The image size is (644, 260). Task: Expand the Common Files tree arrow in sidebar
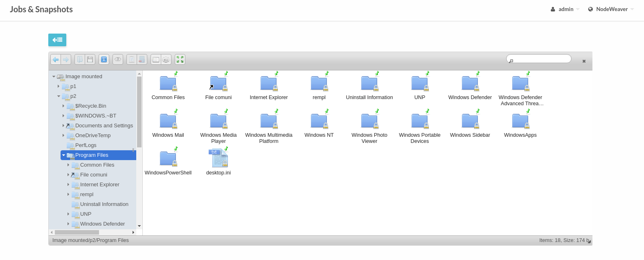pos(68,165)
